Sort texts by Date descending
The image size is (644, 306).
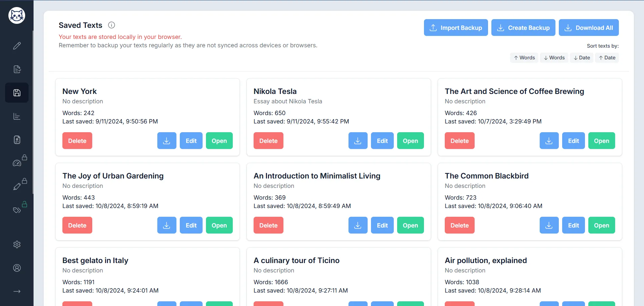point(582,58)
